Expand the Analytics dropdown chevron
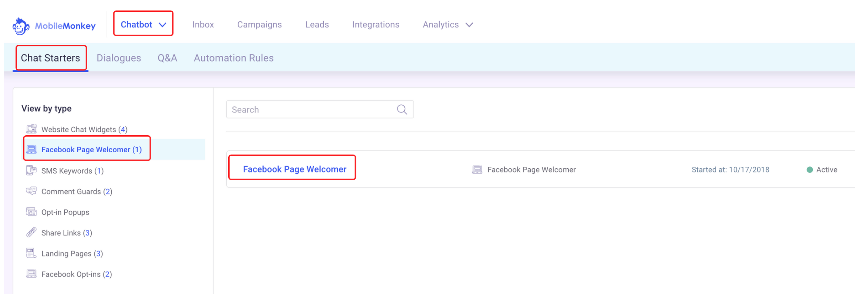 pyautogui.click(x=469, y=25)
